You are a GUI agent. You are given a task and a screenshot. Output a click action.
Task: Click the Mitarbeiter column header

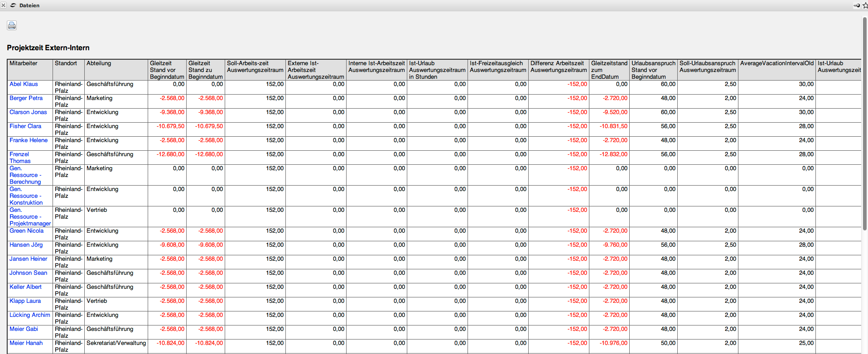point(24,63)
